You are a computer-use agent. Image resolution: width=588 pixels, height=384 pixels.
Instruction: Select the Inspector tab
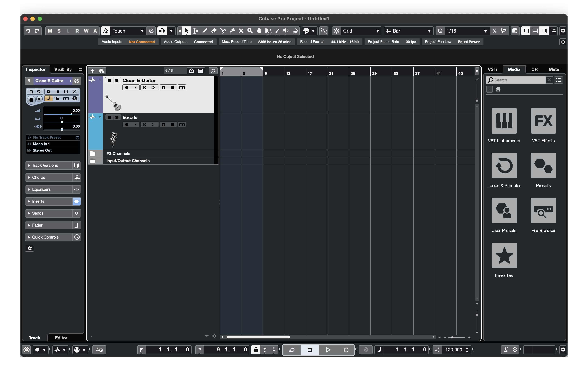coord(36,69)
